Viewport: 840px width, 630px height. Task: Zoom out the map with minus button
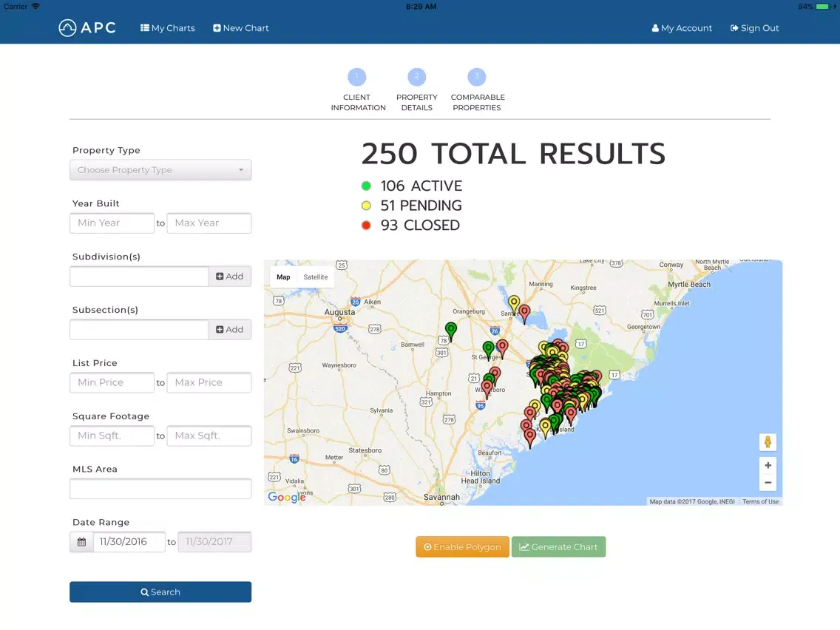(x=768, y=483)
